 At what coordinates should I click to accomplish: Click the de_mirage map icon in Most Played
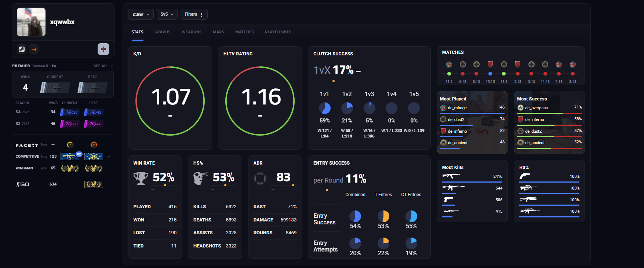coord(443,108)
